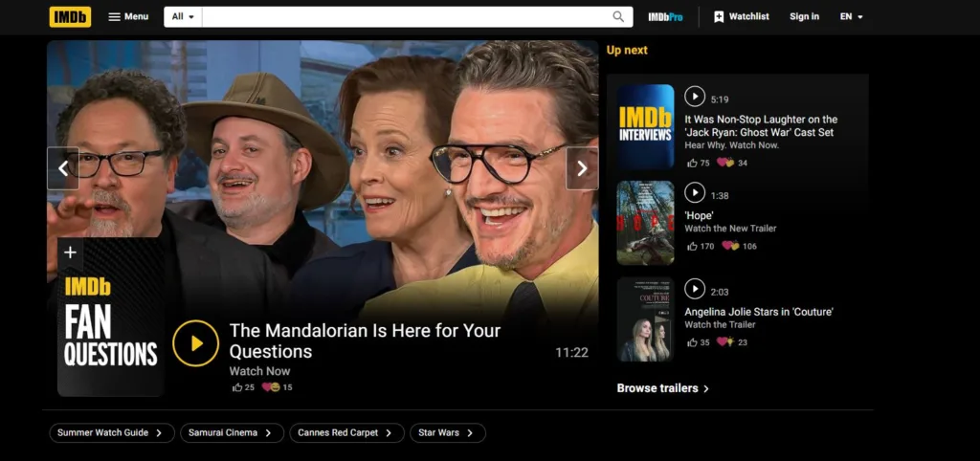The image size is (980, 461).
Task: Open the 'Hope' poster thumbnail
Action: coord(646,223)
